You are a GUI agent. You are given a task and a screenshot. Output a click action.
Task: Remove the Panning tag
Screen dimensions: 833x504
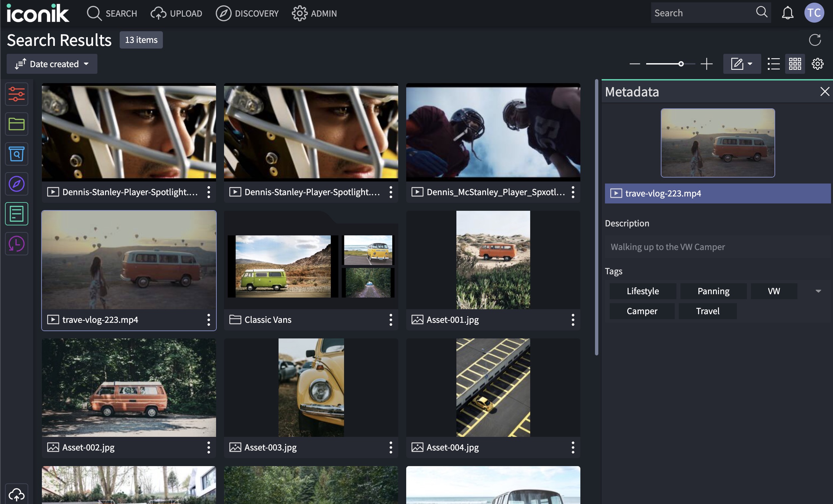(x=713, y=291)
